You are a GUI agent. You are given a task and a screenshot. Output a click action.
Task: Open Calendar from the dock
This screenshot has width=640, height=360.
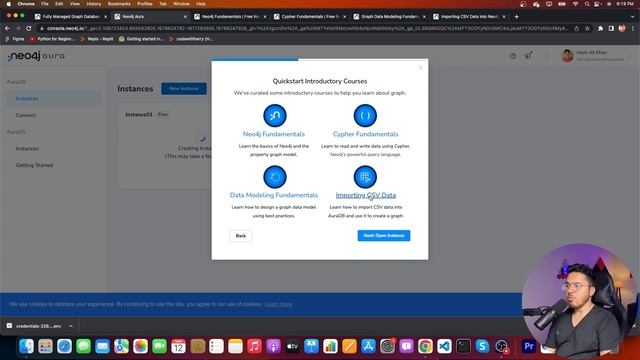[178, 346]
